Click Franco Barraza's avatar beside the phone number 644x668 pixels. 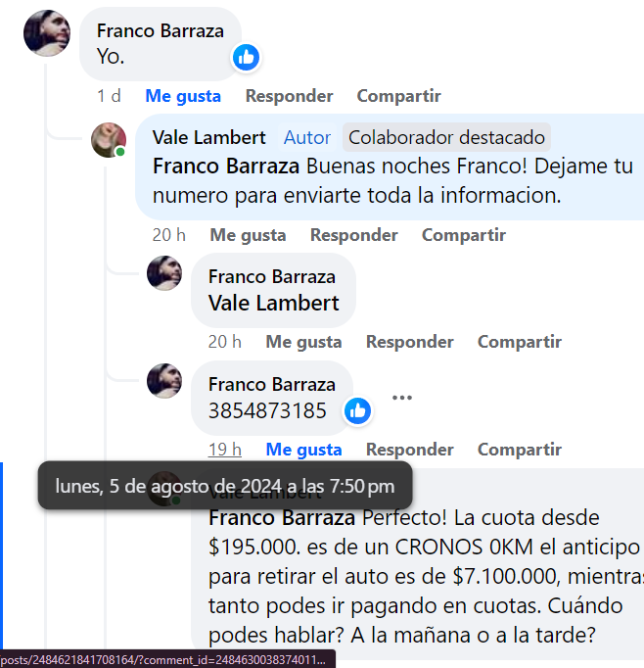click(x=164, y=381)
